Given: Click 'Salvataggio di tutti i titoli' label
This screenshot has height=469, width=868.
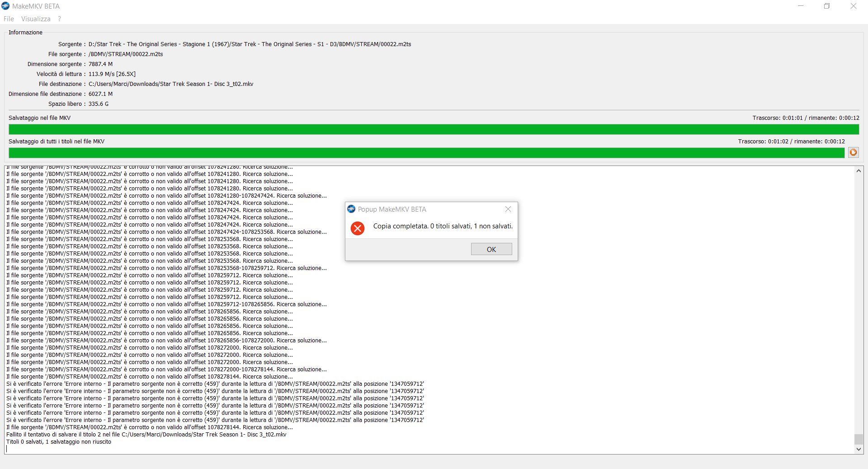Looking at the screenshot, I should click(x=57, y=142).
